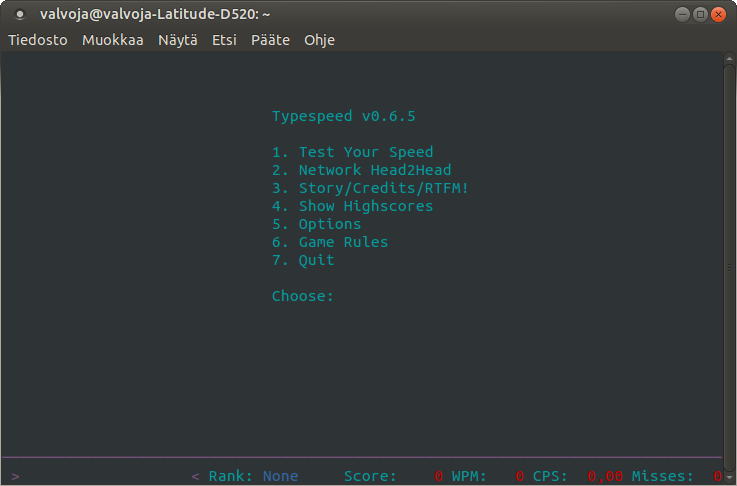This screenshot has height=486, width=737.
Task: Open the Tiedosto menu
Action: click(38, 40)
